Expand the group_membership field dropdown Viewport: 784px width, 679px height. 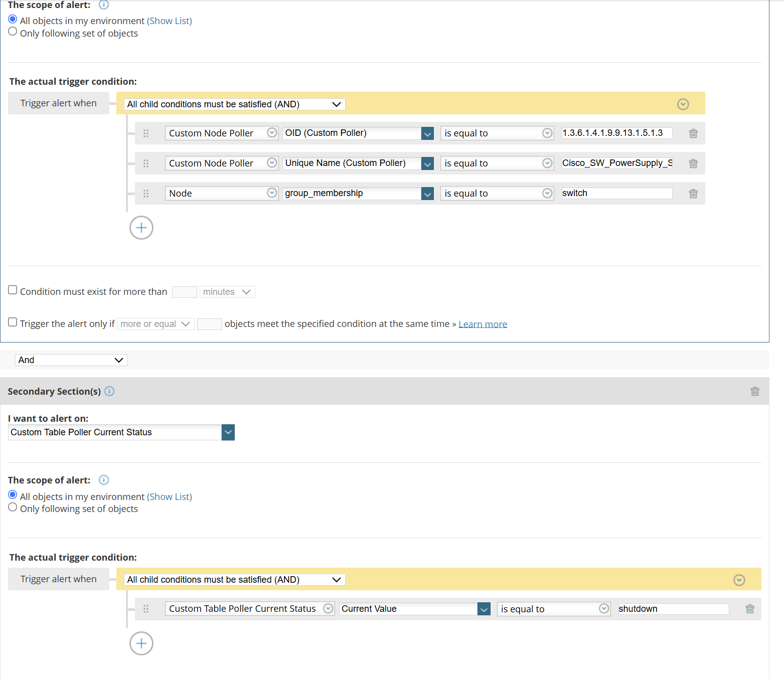click(x=427, y=194)
